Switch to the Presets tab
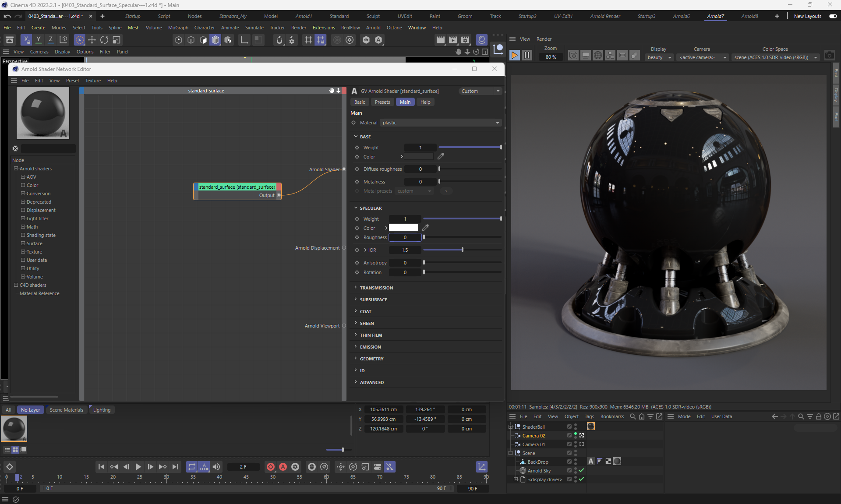This screenshot has height=504, width=841. tap(382, 102)
